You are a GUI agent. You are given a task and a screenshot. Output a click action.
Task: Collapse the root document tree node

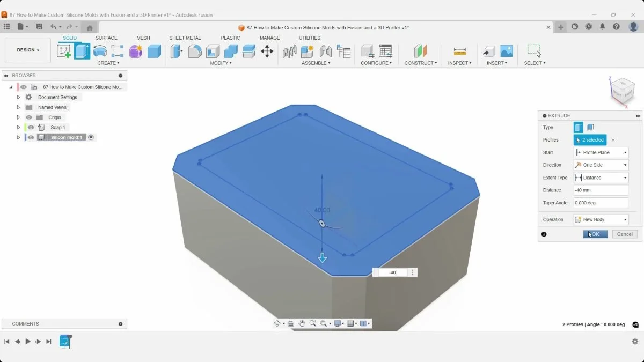[x=11, y=87]
